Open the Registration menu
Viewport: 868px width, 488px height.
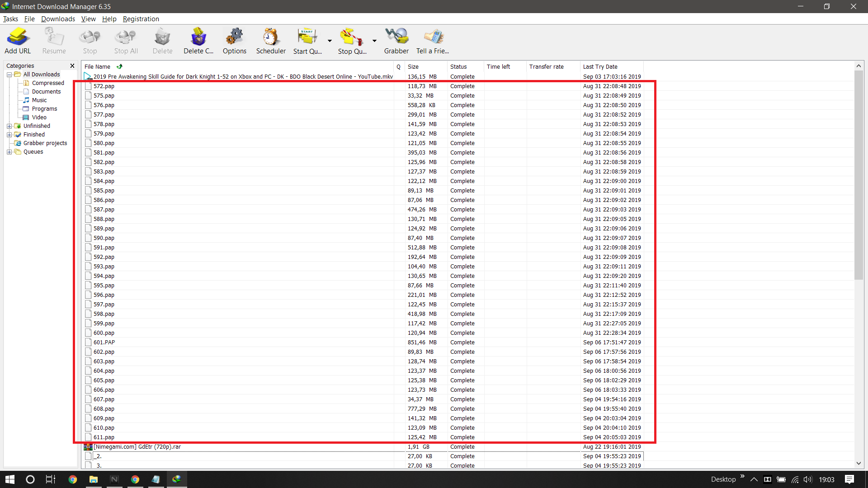141,19
